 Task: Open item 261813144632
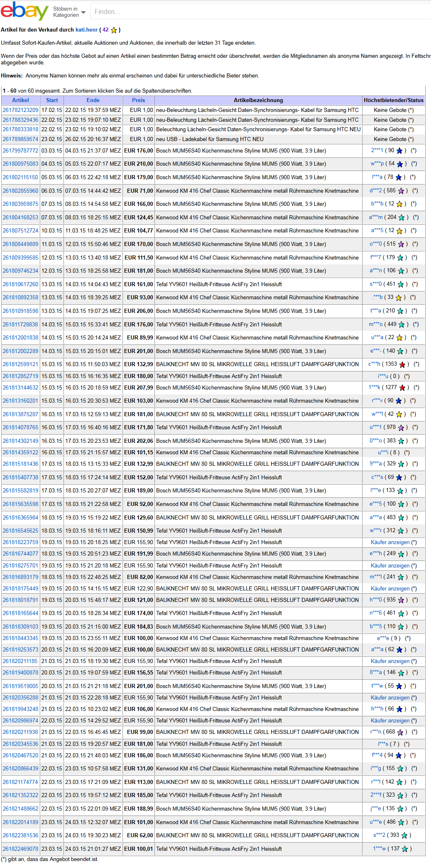pyautogui.click(x=20, y=387)
